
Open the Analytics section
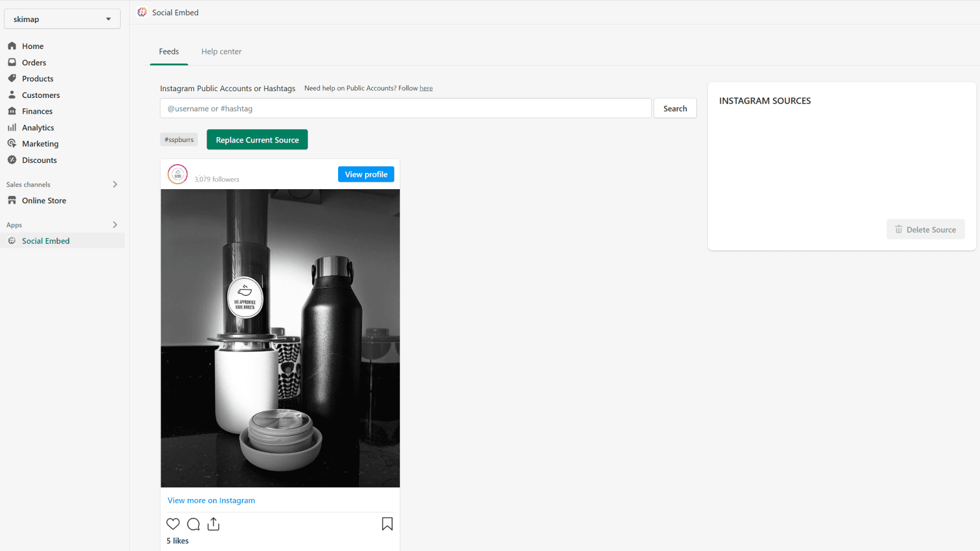click(x=38, y=128)
